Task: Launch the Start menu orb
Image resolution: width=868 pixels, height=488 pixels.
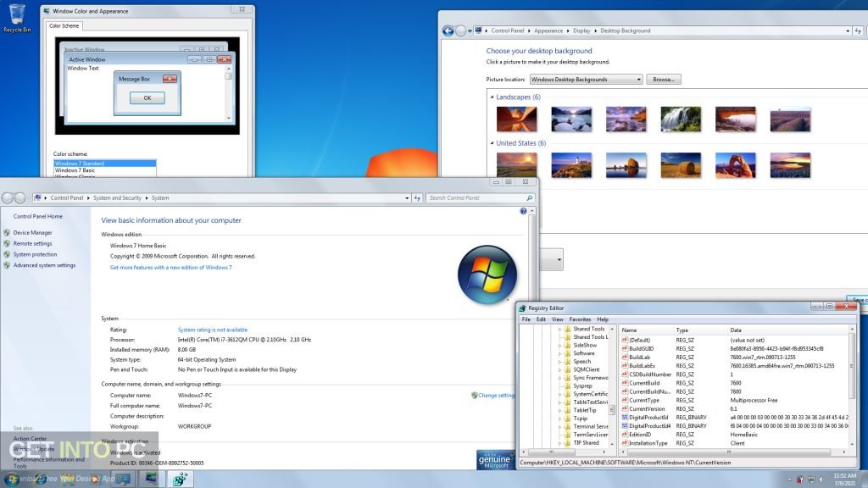Action: 14,478
